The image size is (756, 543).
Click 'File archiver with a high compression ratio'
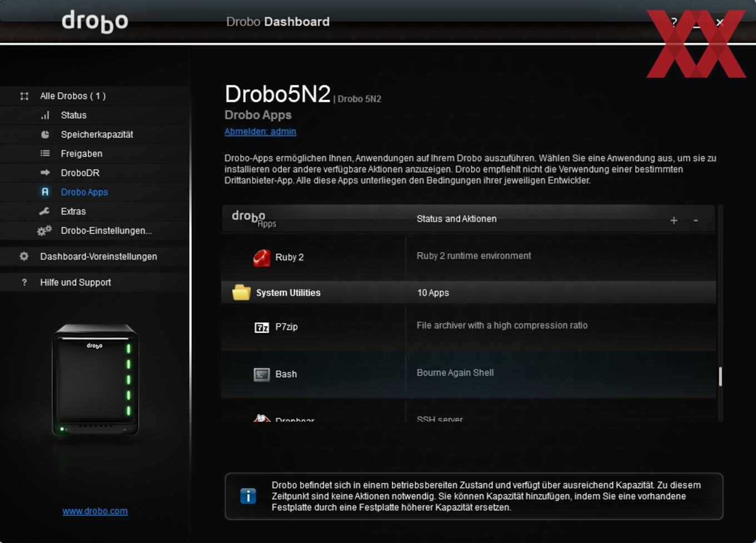point(502,325)
